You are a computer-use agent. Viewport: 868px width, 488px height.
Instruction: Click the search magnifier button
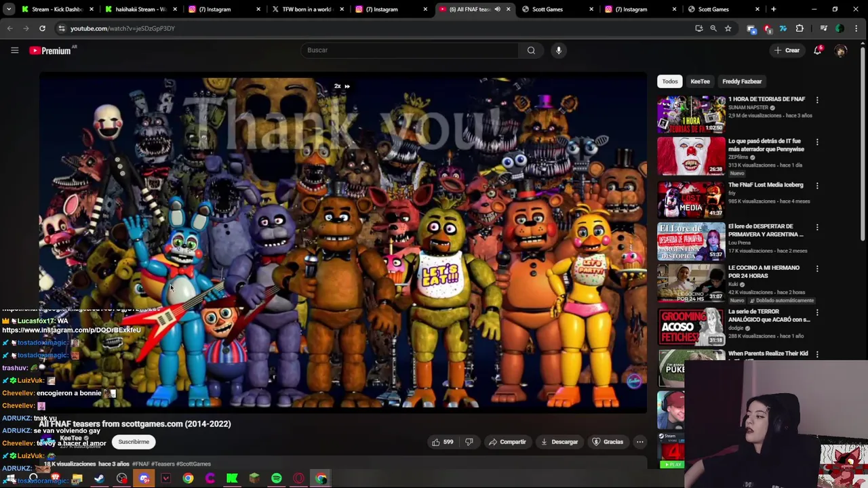pyautogui.click(x=531, y=50)
